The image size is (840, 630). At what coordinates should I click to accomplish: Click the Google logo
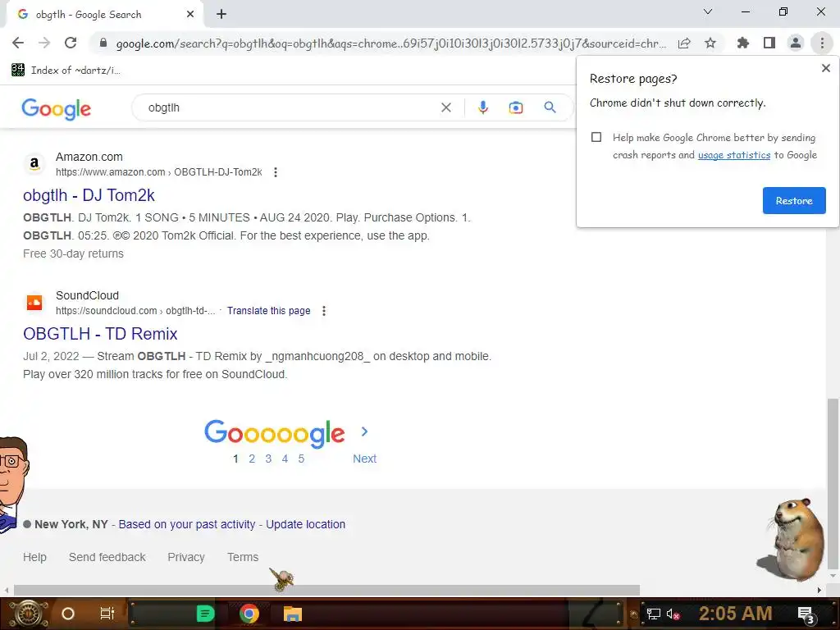click(57, 109)
